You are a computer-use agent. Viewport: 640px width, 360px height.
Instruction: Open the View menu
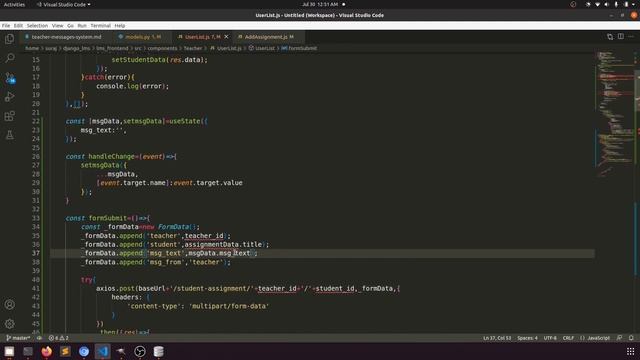click(58, 25)
